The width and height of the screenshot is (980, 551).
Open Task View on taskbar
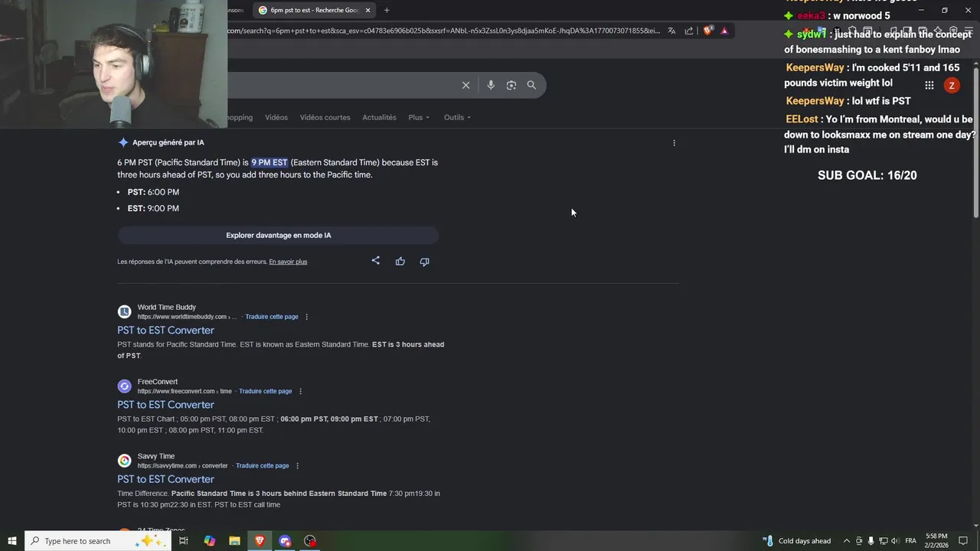point(184,541)
